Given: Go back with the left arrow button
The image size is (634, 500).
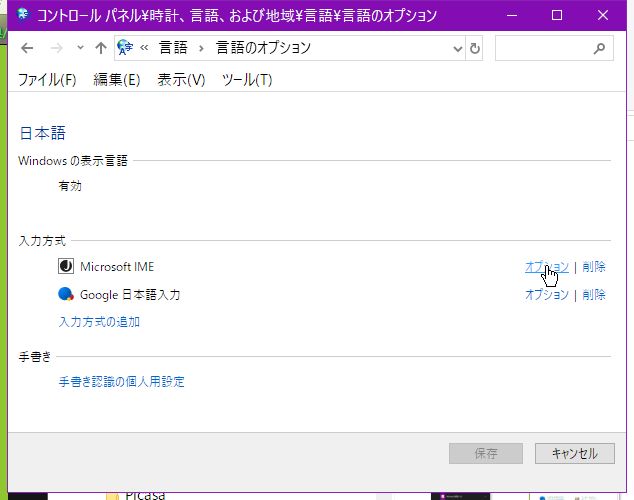Looking at the screenshot, I should [x=27, y=49].
